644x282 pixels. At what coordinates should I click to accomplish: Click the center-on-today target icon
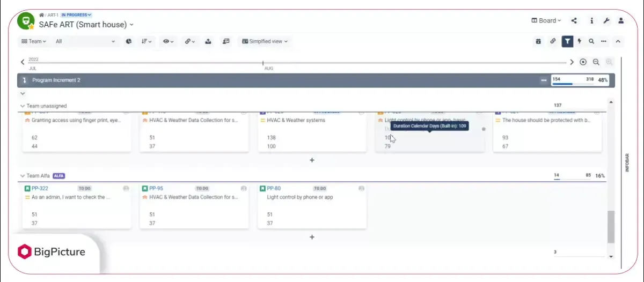[x=583, y=62]
